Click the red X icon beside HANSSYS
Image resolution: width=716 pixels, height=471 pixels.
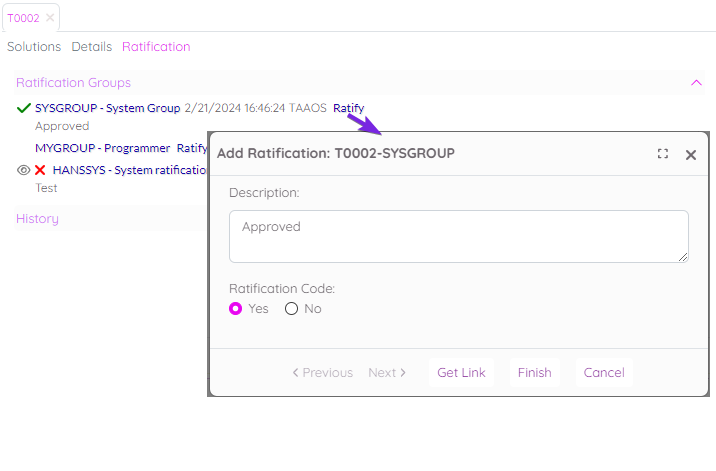pos(41,170)
